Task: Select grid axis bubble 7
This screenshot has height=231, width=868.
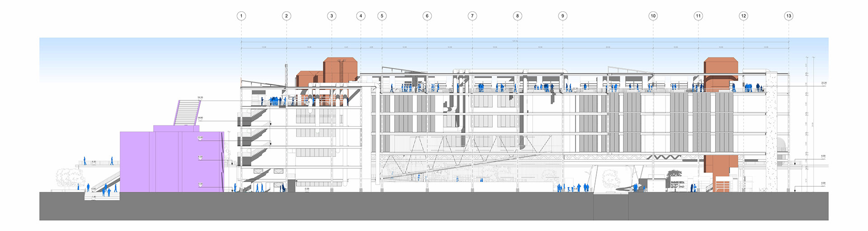Action: tap(472, 16)
